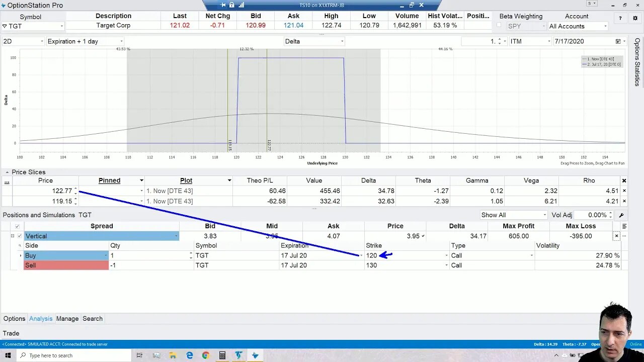
Task: Adjust the 122.77 price slice stepper
Action: coord(75,191)
